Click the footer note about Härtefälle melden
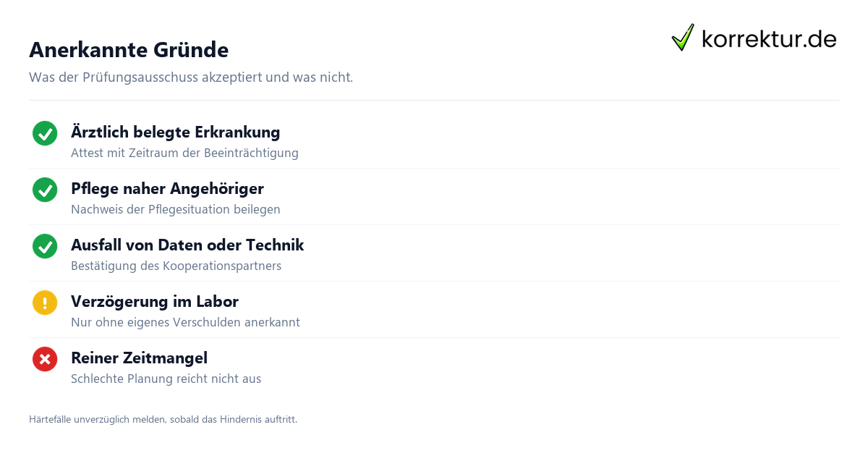This screenshot has height=456, width=868. point(163,419)
